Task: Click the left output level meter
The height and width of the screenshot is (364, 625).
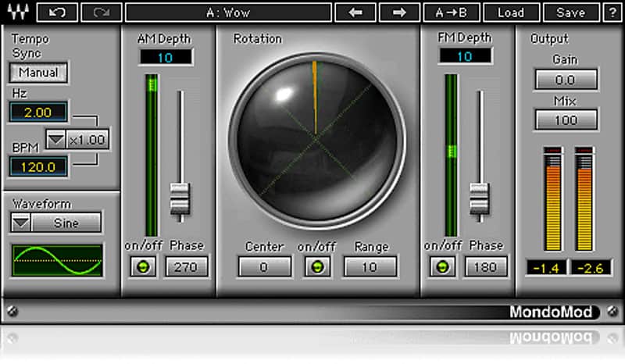Action: 553,198
